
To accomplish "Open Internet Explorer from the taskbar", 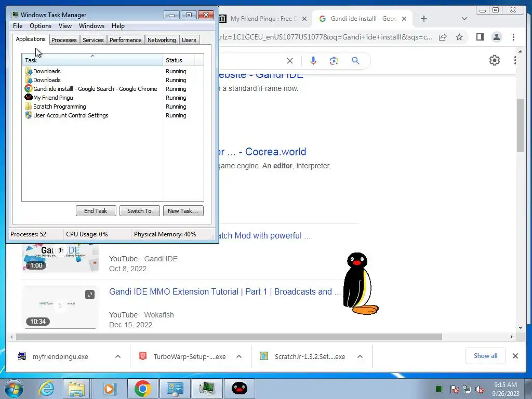I will (46, 389).
